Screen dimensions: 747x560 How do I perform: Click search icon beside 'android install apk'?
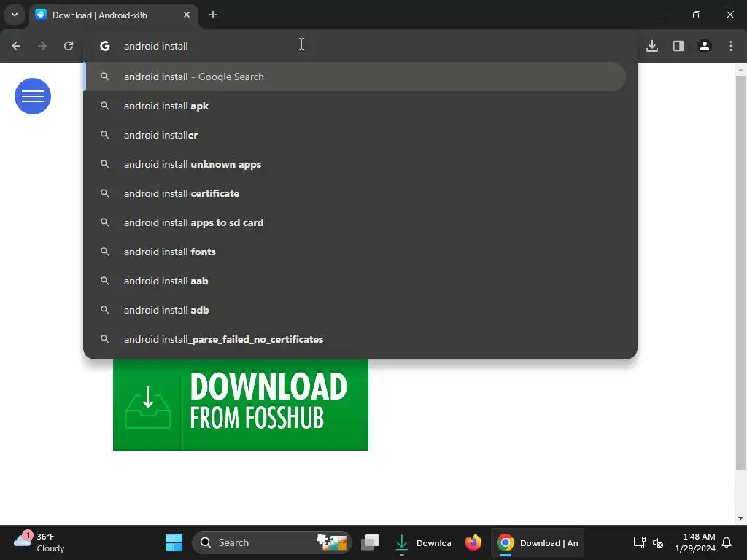tap(105, 106)
